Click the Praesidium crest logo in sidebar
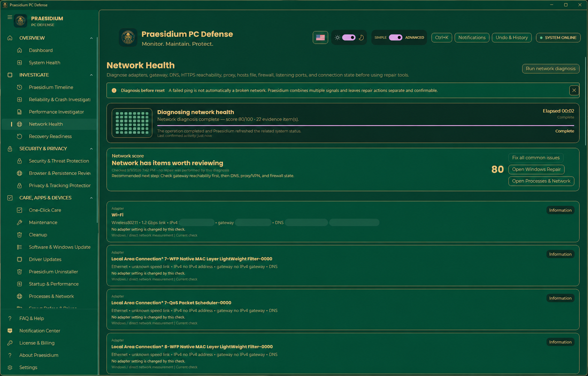 pyautogui.click(x=21, y=21)
